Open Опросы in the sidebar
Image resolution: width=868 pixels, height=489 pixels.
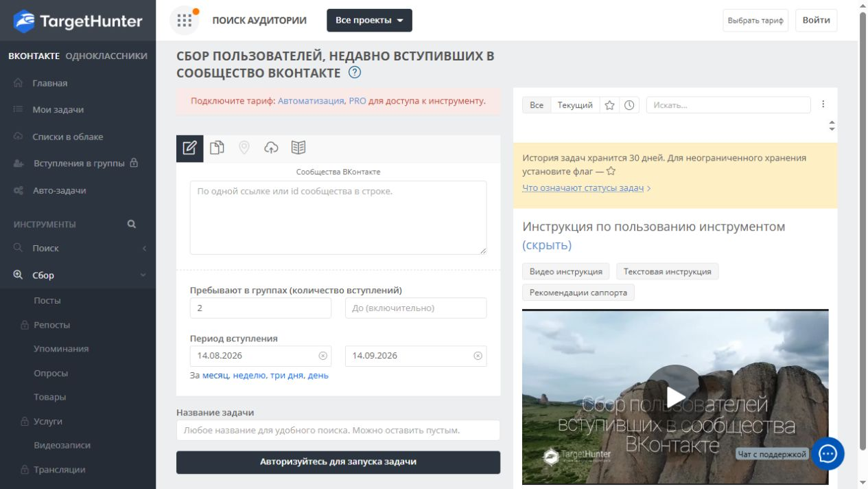(x=51, y=373)
